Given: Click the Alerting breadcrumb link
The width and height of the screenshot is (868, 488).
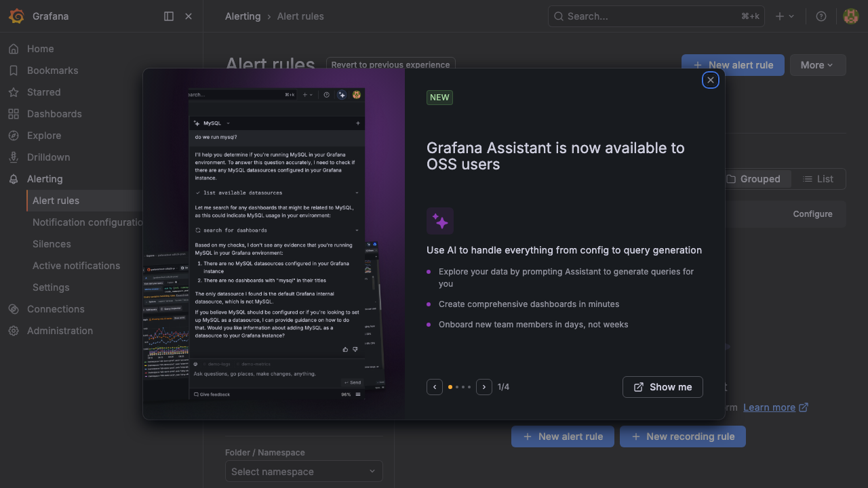Looking at the screenshot, I should [x=243, y=16].
